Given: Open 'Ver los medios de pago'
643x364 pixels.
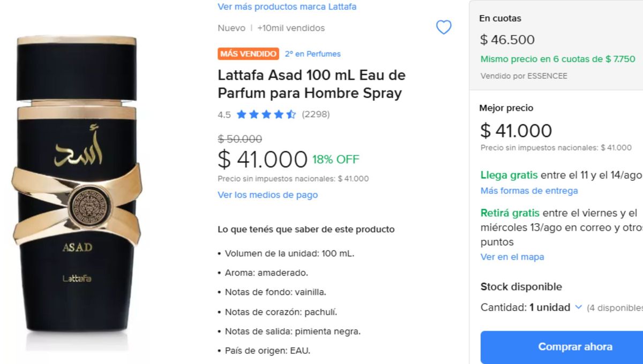Looking at the screenshot, I should [267, 195].
